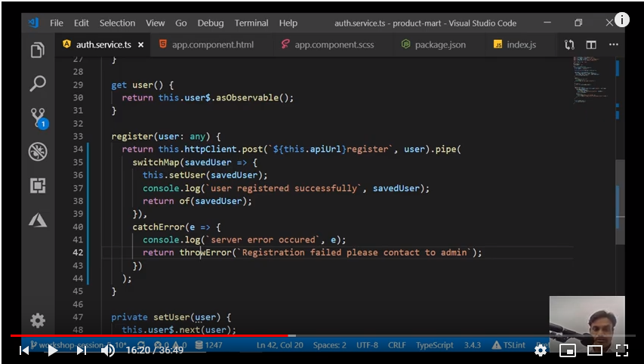The image size is (644, 364).
Task: Click the Ln 42, Col 20 indicator
Action: click(279, 345)
